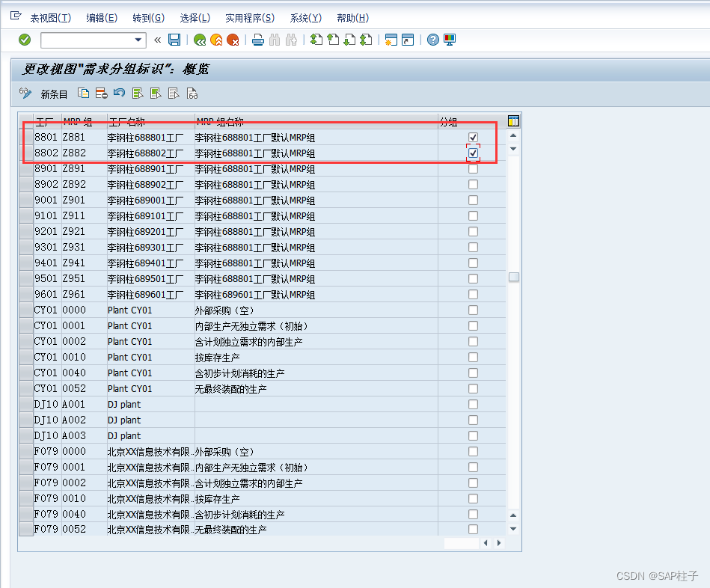
Task: Open the 表视图(T) menu
Action: click(x=51, y=18)
